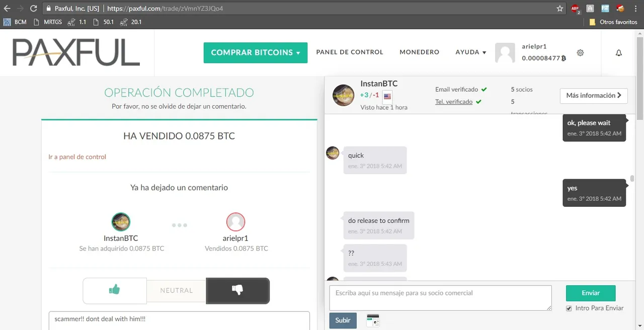
Task: Click the '??' chat message
Action: click(374, 258)
